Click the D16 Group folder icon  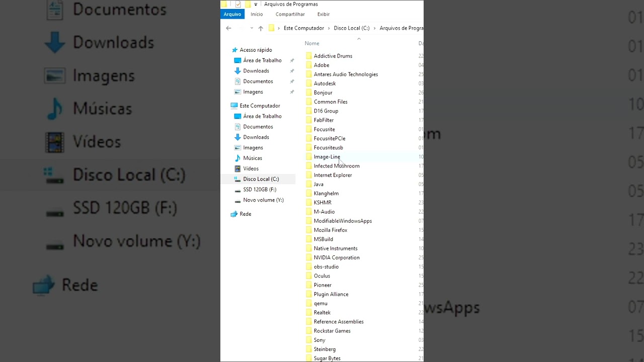coord(309,111)
